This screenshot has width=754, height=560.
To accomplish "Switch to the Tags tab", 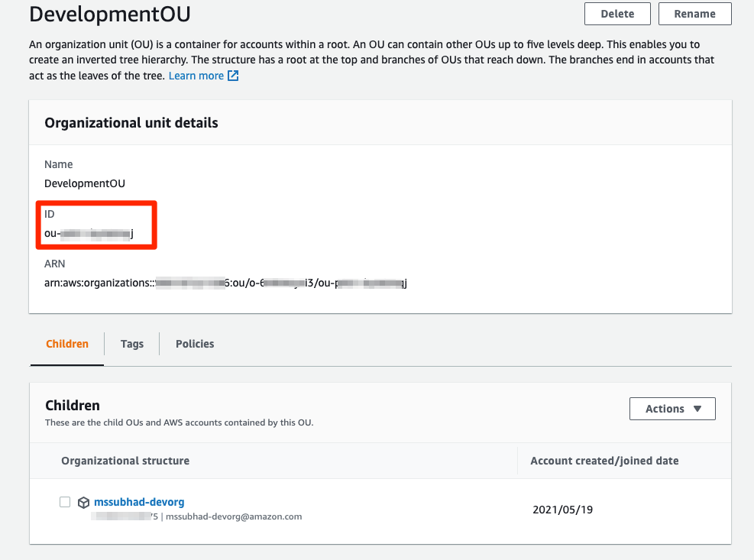I will pyautogui.click(x=131, y=344).
